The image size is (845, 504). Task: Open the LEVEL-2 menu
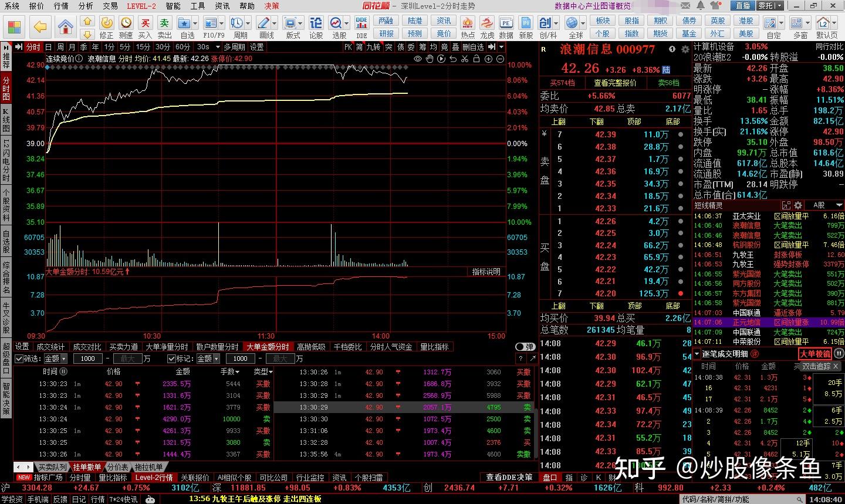(141, 6)
